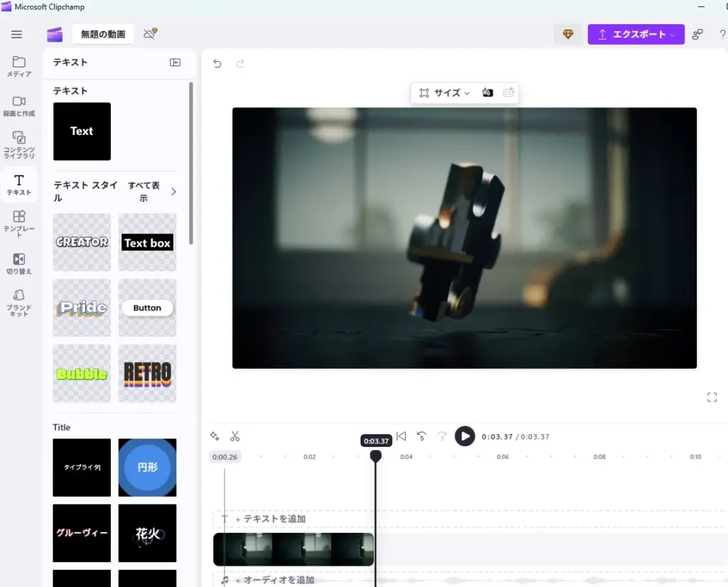Expand text styles with chevron arrow
Image resolution: width=728 pixels, height=587 pixels.
[173, 192]
